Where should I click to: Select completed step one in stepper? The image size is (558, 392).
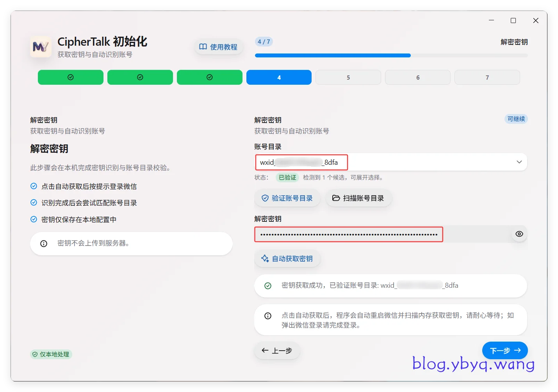(71, 77)
